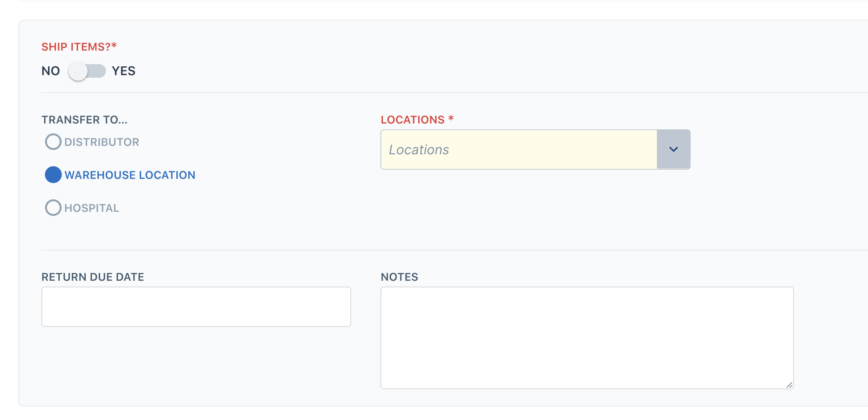Select the Distributor radio button
The width and height of the screenshot is (868, 420).
[x=53, y=142]
